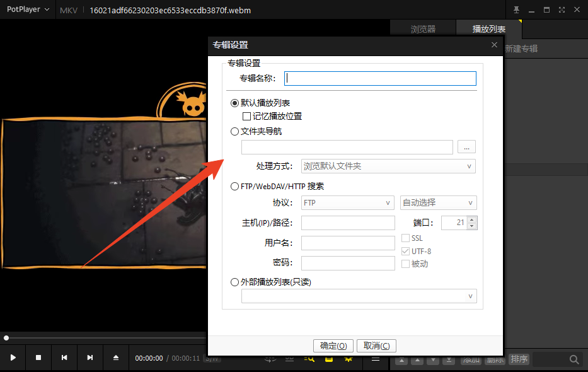Image resolution: width=588 pixels, height=372 pixels.
Task: Click the folder browse "..." button
Action: pos(466,147)
